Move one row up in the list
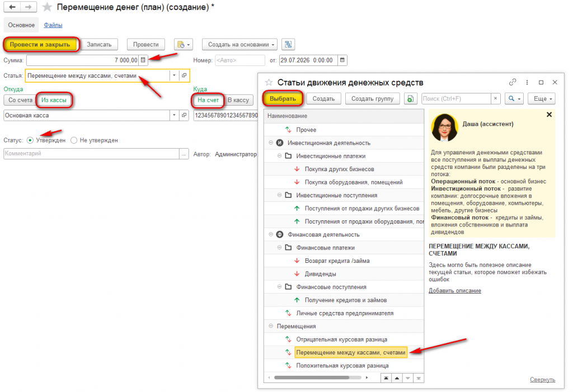 click(397, 378)
